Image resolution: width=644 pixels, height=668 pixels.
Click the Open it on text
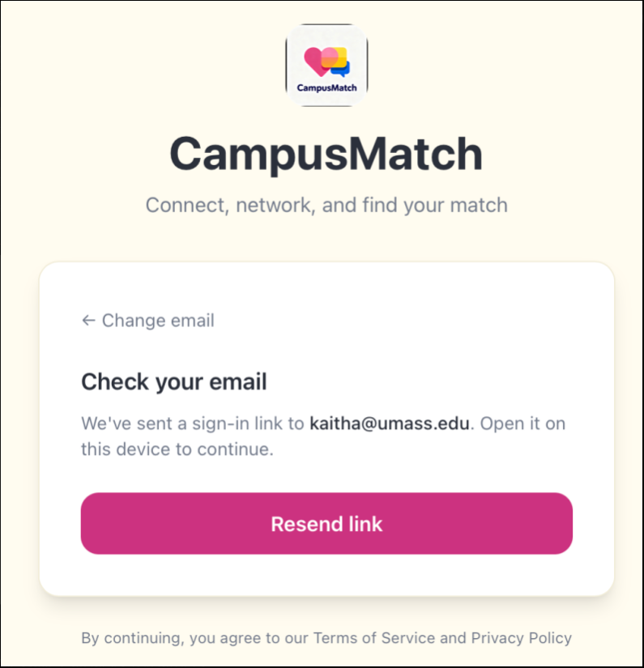click(523, 423)
